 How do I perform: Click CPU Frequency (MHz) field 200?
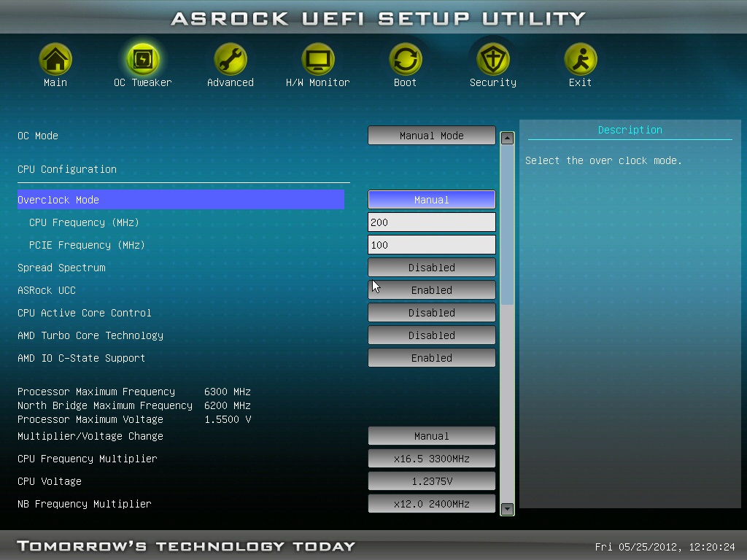click(x=432, y=222)
